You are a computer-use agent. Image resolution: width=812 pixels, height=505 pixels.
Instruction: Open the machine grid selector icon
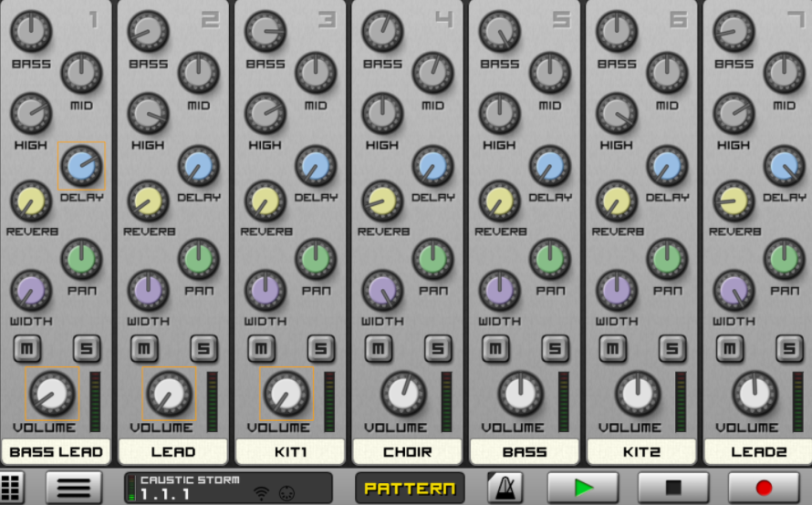[x=11, y=488]
